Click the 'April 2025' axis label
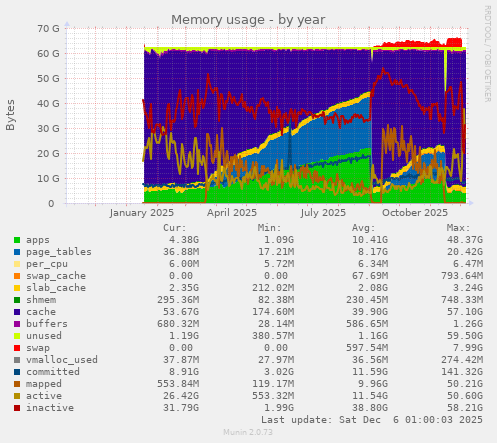The width and height of the screenshot is (497, 443). click(232, 213)
